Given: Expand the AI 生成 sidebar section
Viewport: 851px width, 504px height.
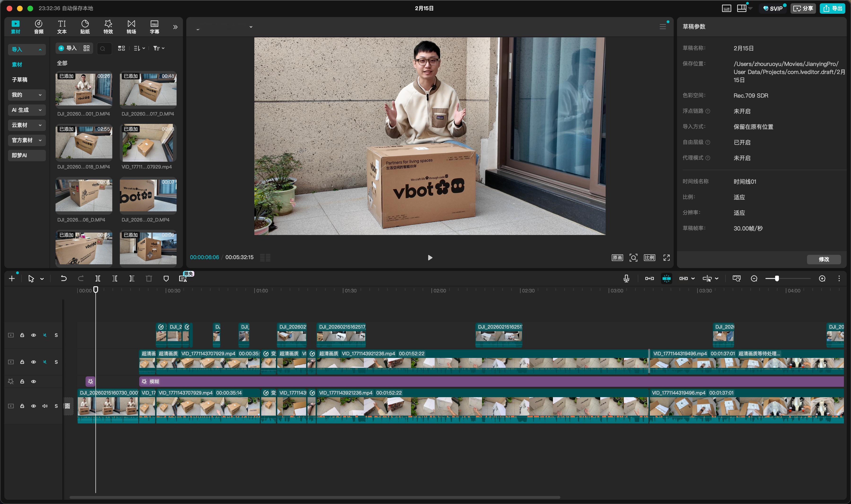Looking at the screenshot, I should coord(26,110).
